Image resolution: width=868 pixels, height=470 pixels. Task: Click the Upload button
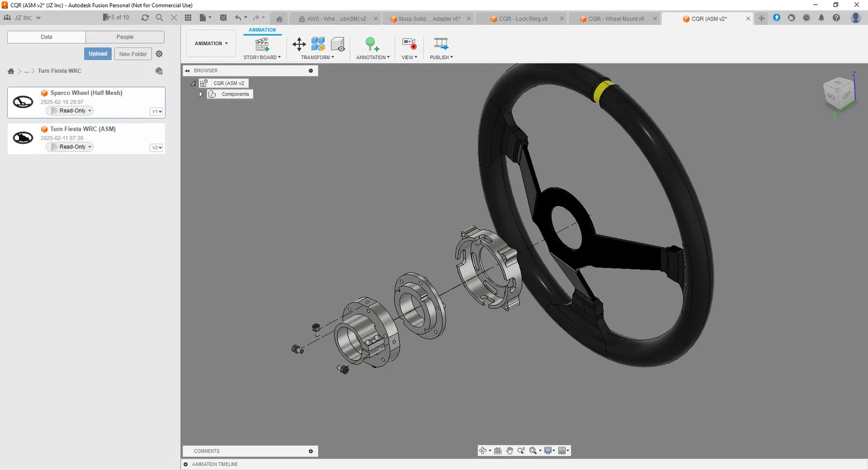(x=98, y=54)
